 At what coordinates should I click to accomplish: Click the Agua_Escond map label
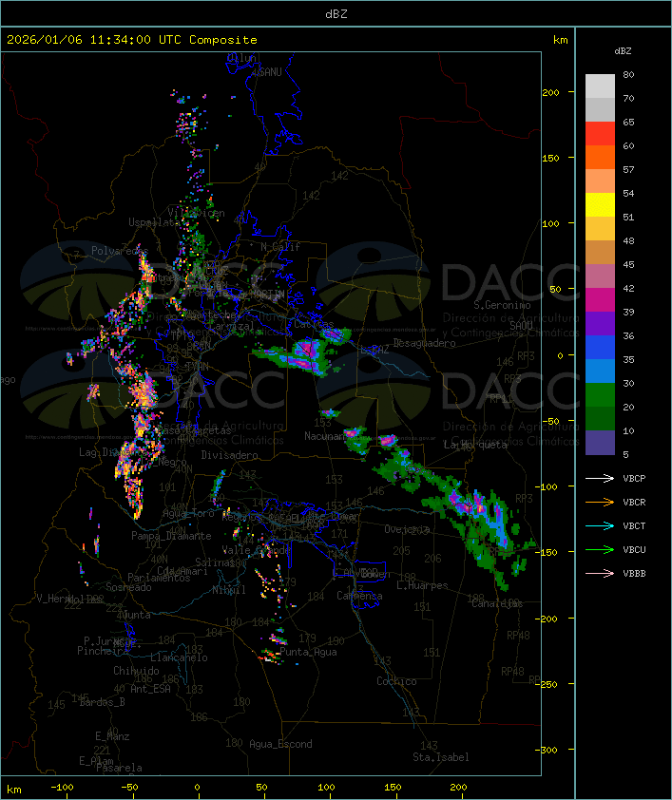[280, 744]
